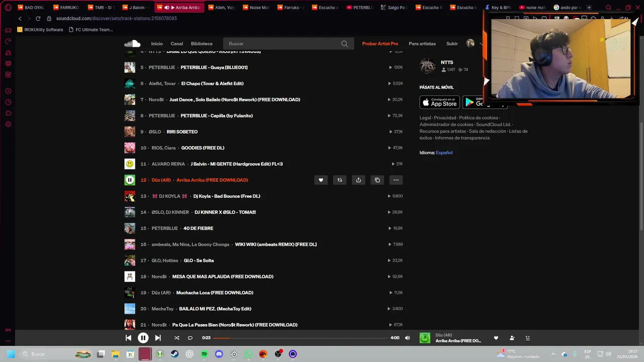This screenshot has width=644, height=362.
Task: Click Subir to upload a track
Action: (452, 44)
